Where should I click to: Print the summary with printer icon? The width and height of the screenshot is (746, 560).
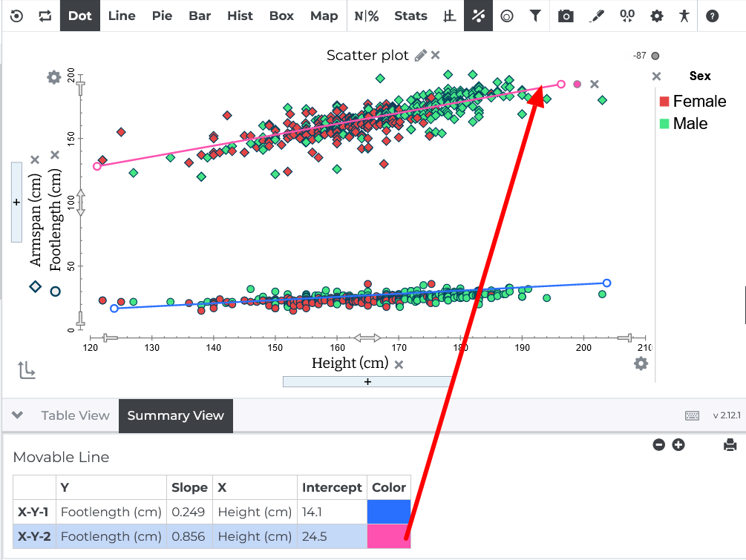(730, 445)
